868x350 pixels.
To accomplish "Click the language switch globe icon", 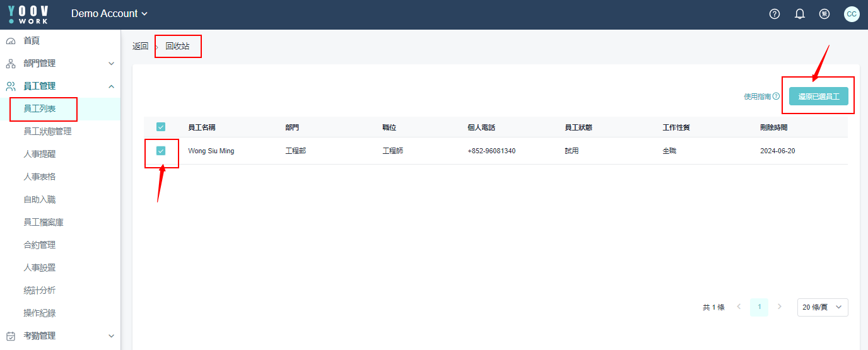I will coord(824,14).
